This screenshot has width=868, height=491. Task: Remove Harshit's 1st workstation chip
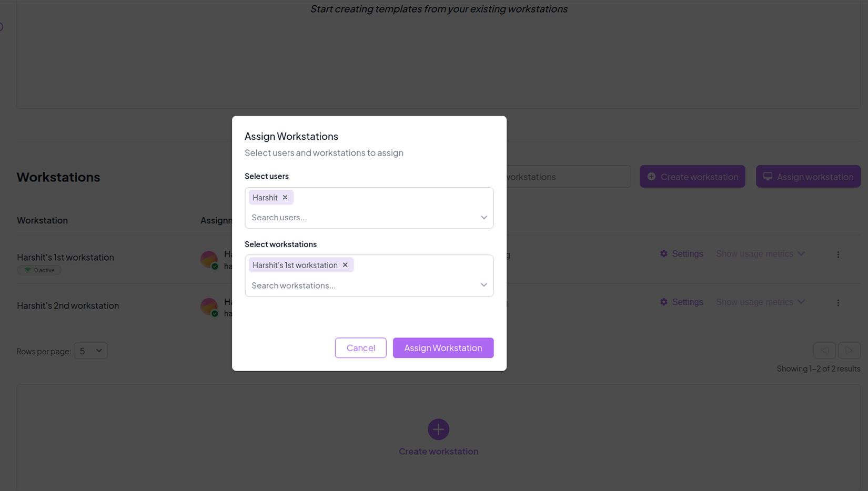click(x=345, y=265)
